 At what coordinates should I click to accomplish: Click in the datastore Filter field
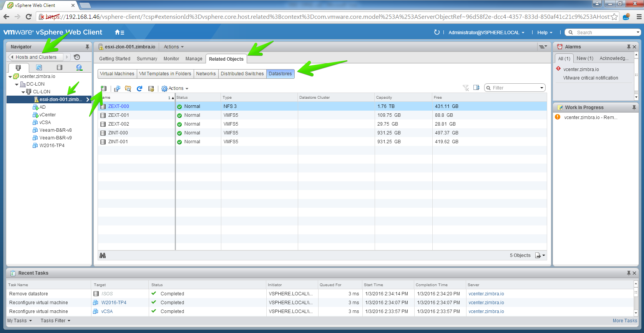[x=515, y=88]
